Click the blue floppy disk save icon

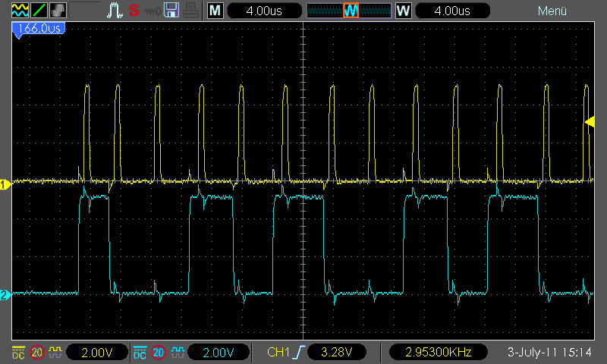point(171,11)
